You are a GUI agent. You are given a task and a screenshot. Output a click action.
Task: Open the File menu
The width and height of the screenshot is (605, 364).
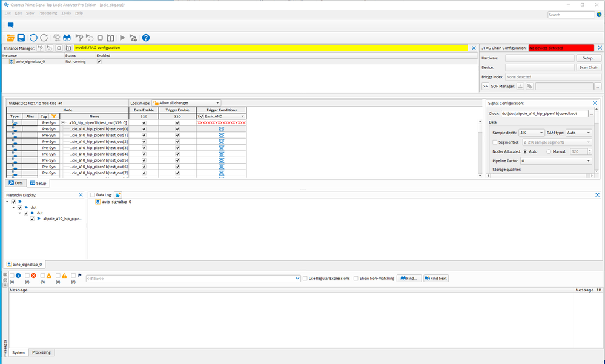tap(8, 13)
